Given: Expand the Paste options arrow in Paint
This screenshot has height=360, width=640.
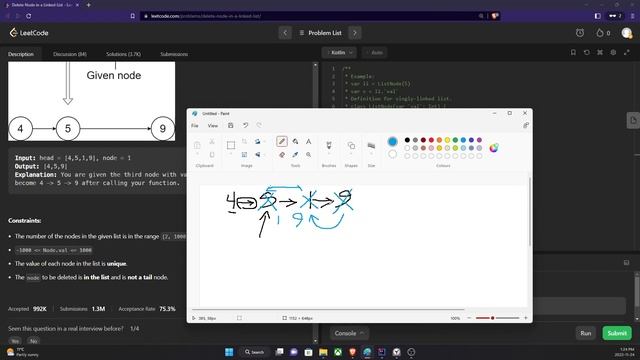Looking at the screenshot, I should point(197,154).
